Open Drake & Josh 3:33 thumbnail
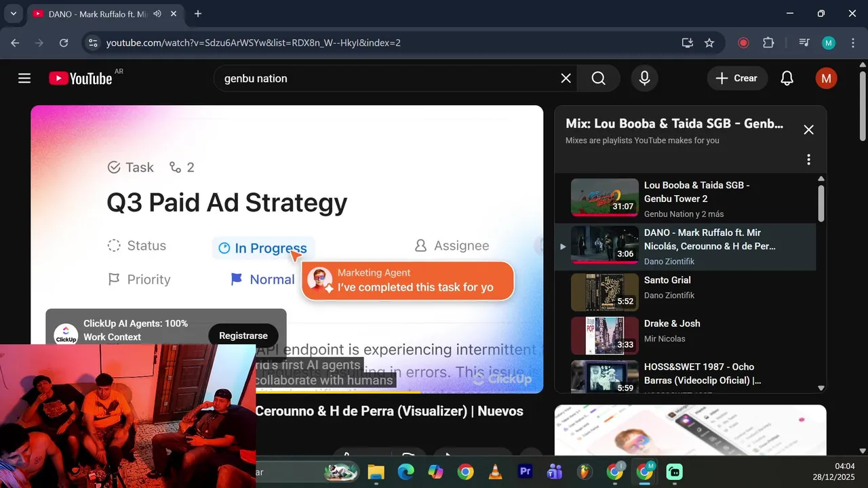The image size is (868, 488). point(604,335)
